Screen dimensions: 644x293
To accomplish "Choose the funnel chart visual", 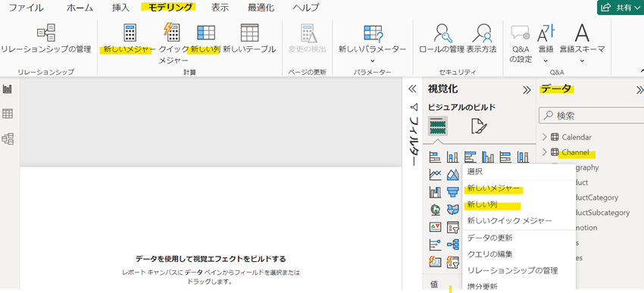I will pos(452,192).
